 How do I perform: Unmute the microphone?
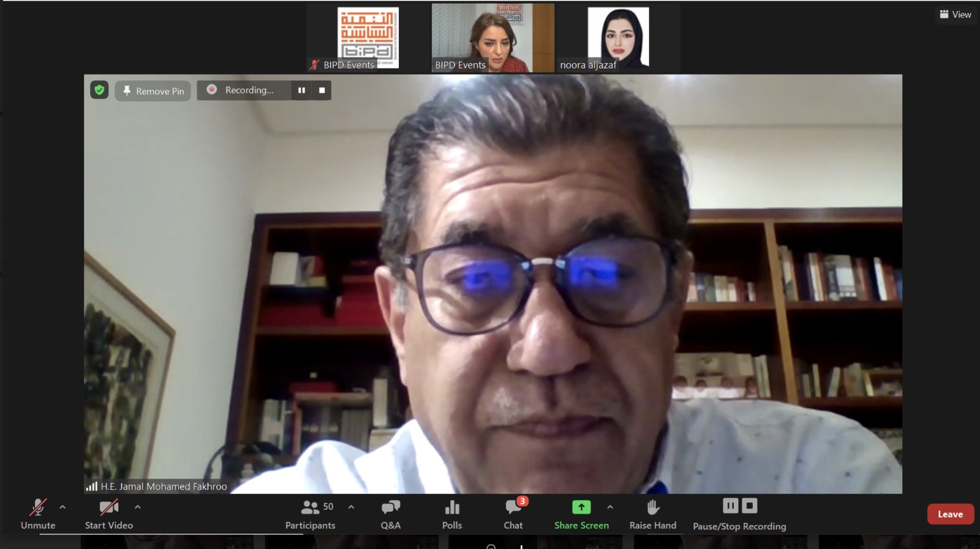(x=38, y=514)
